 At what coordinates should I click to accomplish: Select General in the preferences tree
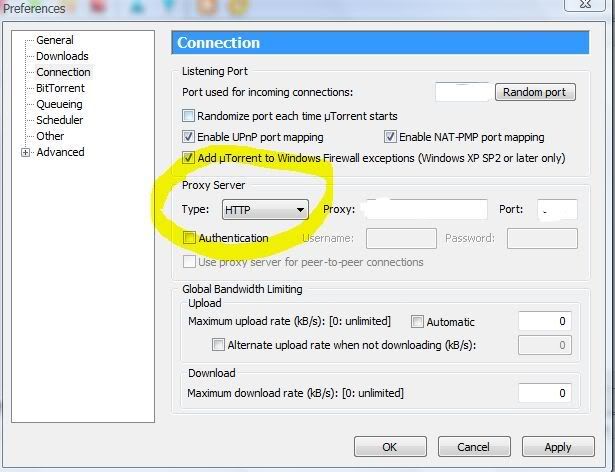point(55,40)
